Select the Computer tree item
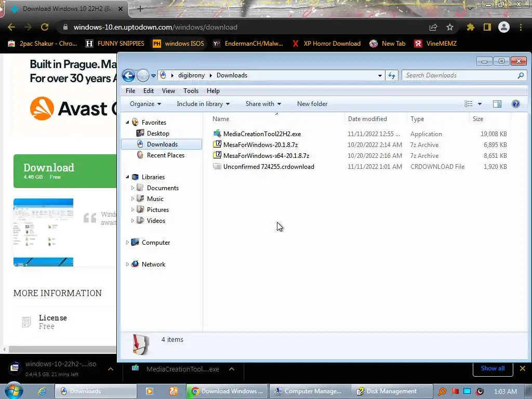This screenshot has height=399, width=532. [x=155, y=242]
